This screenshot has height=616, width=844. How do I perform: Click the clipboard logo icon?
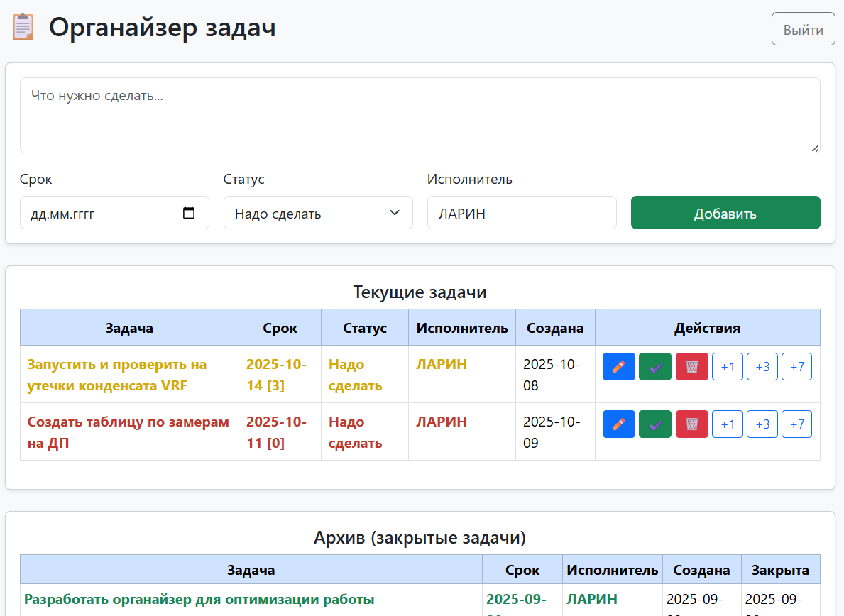(23, 28)
